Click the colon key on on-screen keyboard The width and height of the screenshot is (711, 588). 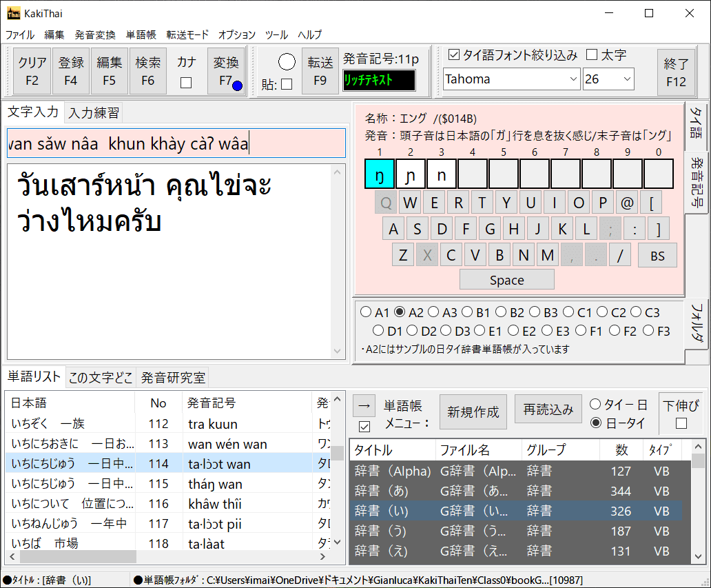(x=635, y=229)
